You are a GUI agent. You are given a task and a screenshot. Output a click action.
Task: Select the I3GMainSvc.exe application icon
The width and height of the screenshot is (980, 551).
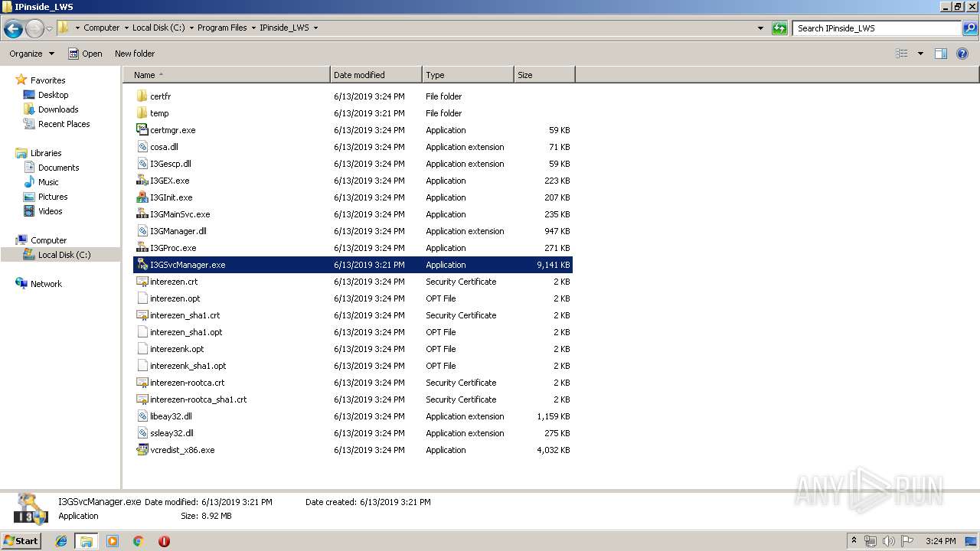[142, 214]
